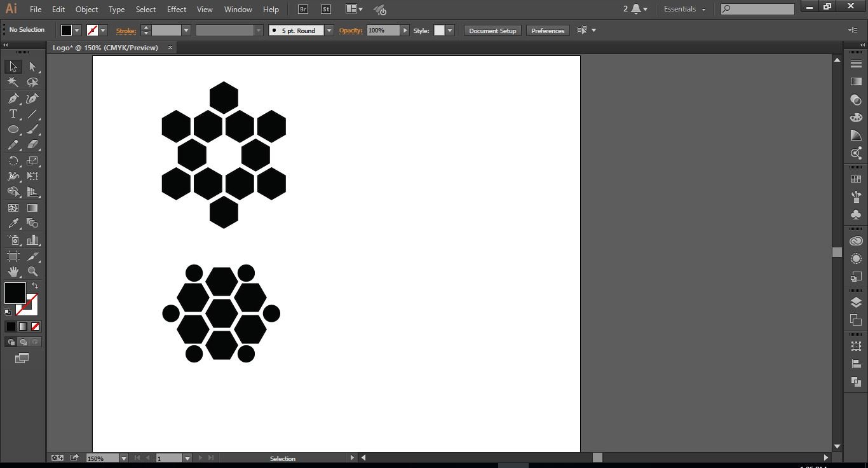This screenshot has width=868, height=468.
Task: Swap fill and stroke colors
Action: click(35, 286)
